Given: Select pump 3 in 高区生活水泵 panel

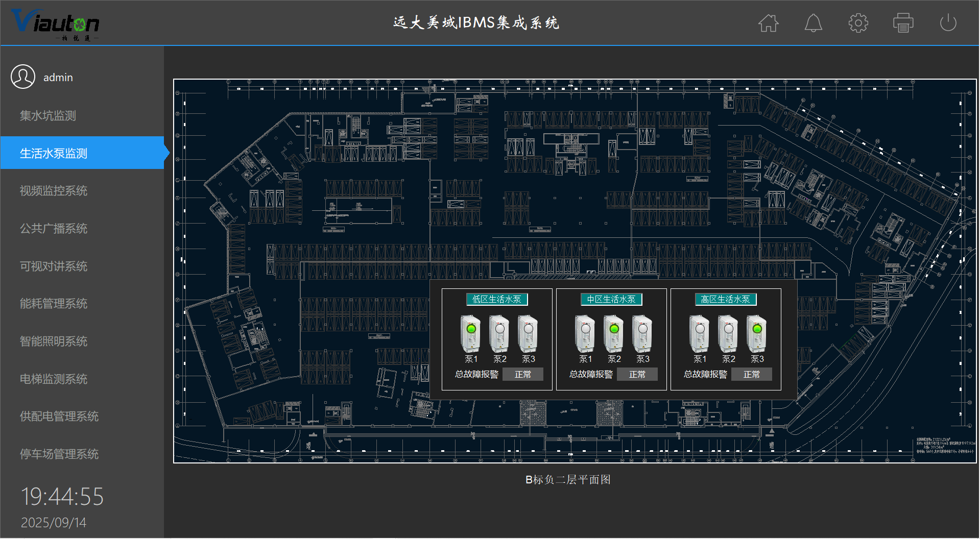Looking at the screenshot, I should point(756,334).
